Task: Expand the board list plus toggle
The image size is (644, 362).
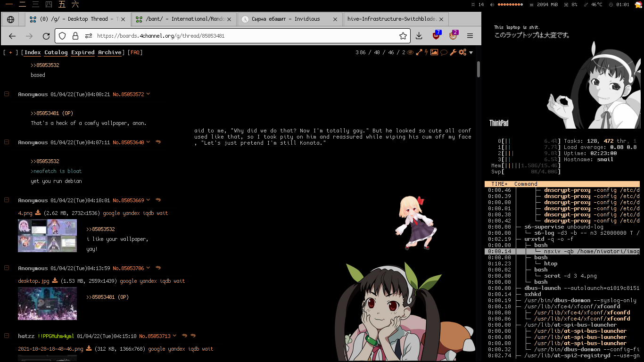Action: tap(10, 52)
